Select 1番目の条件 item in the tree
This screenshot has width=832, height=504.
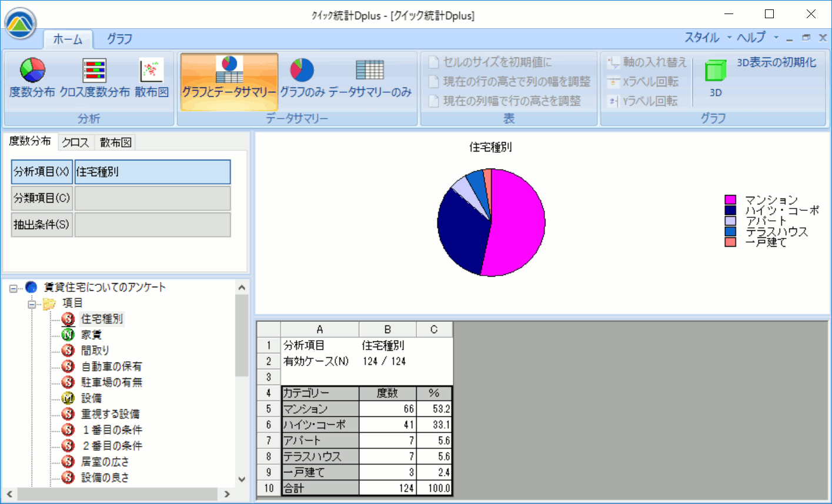[x=112, y=430]
